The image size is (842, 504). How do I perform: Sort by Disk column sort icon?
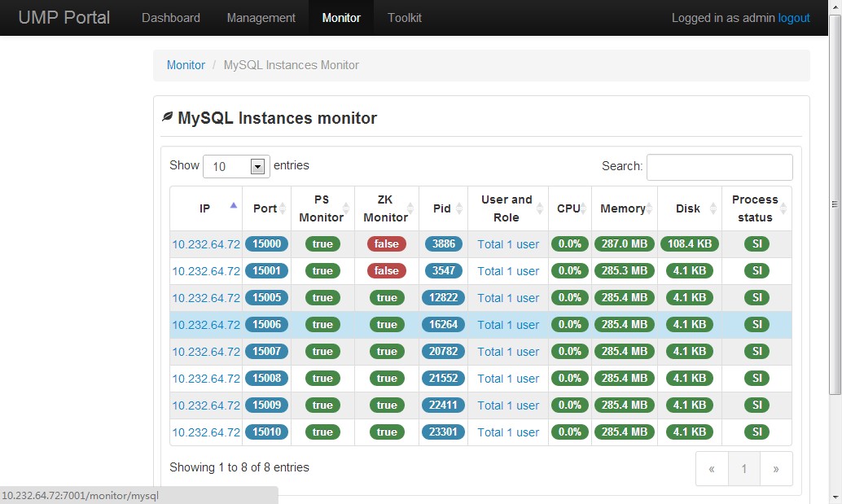[713, 208]
